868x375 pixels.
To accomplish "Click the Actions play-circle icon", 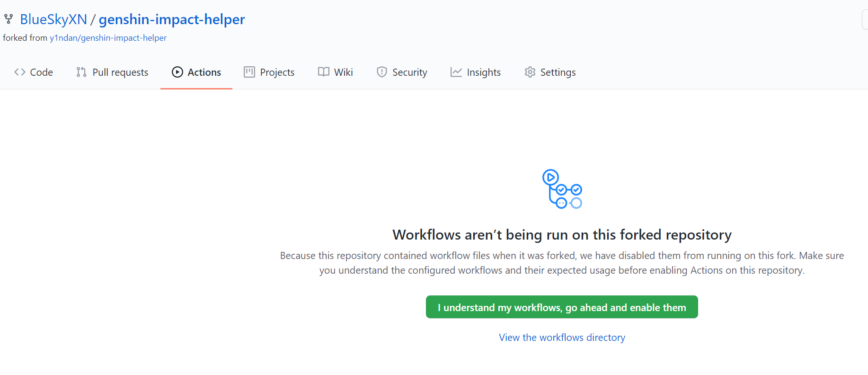I will pos(177,72).
